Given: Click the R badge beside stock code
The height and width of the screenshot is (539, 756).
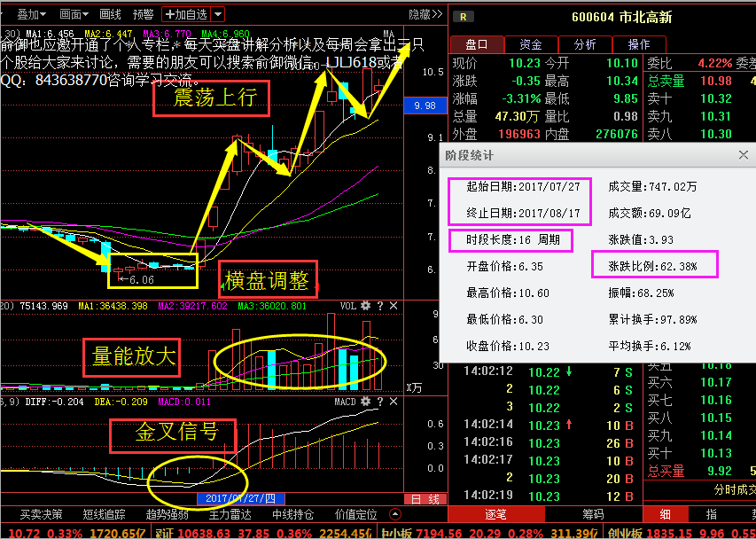Looking at the screenshot, I should coord(464,16).
